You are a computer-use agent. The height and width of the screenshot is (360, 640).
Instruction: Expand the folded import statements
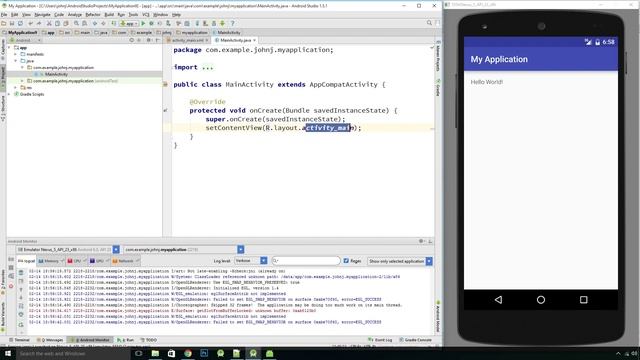207,67
